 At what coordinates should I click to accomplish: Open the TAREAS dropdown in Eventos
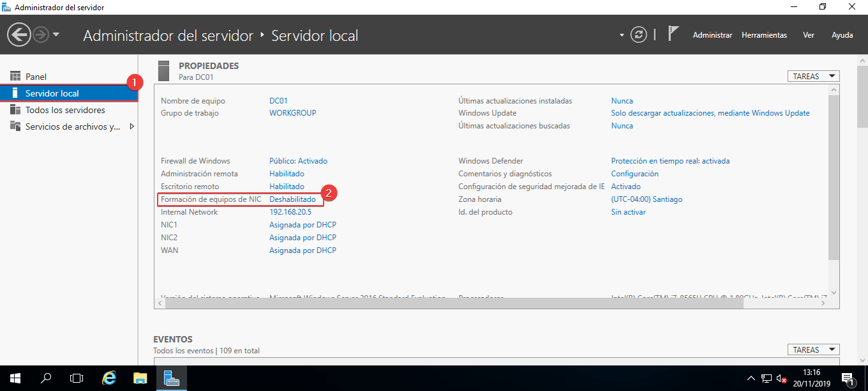click(x=813, y=349)
